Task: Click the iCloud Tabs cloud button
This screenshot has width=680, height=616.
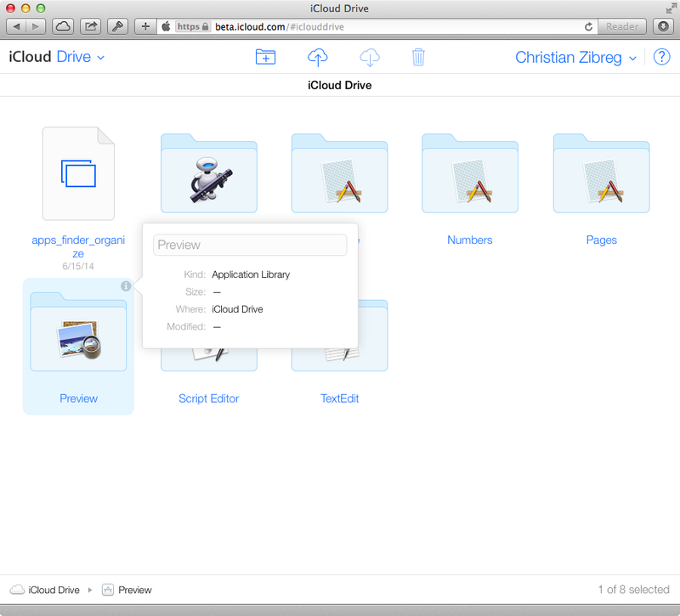Action: [x=63, y=26]
